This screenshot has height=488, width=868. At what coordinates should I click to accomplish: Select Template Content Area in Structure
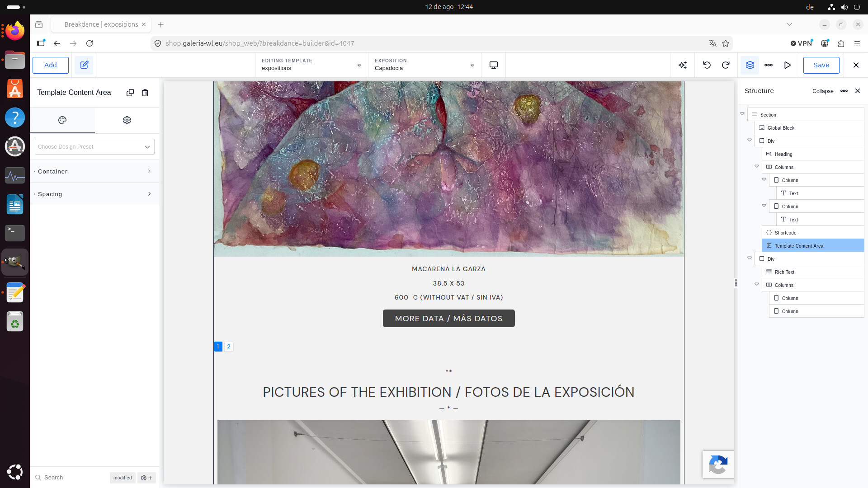[x=813, y=246]
